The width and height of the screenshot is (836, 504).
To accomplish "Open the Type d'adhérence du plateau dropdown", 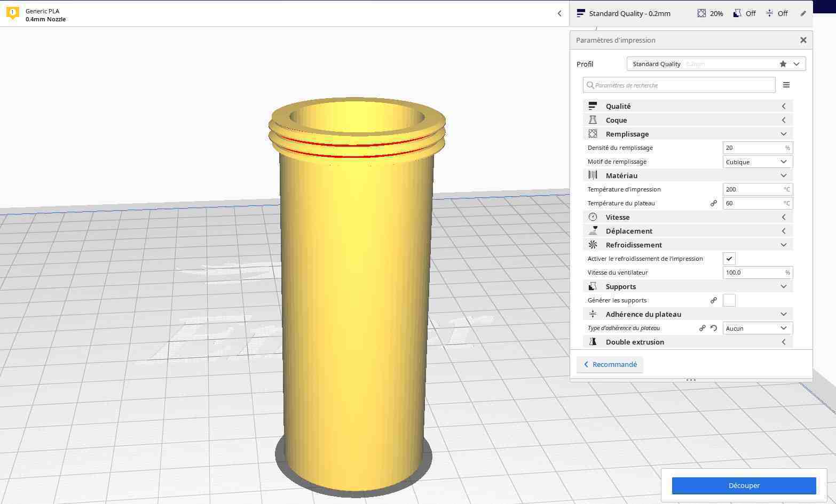I will 756,328.
